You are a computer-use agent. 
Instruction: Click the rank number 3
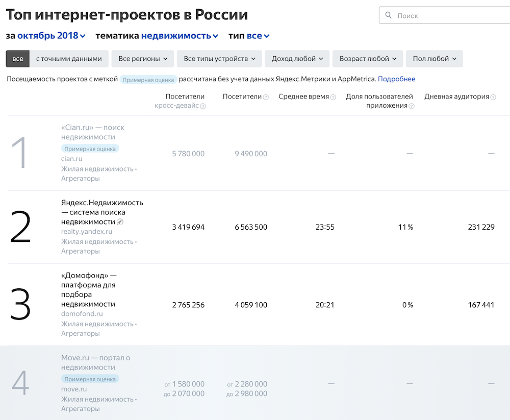[20, 305]
